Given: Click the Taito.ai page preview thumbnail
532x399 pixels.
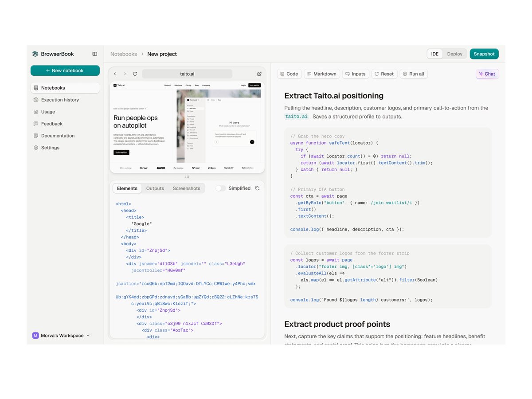Looking at the screenshot, I should tap(187, 127).
